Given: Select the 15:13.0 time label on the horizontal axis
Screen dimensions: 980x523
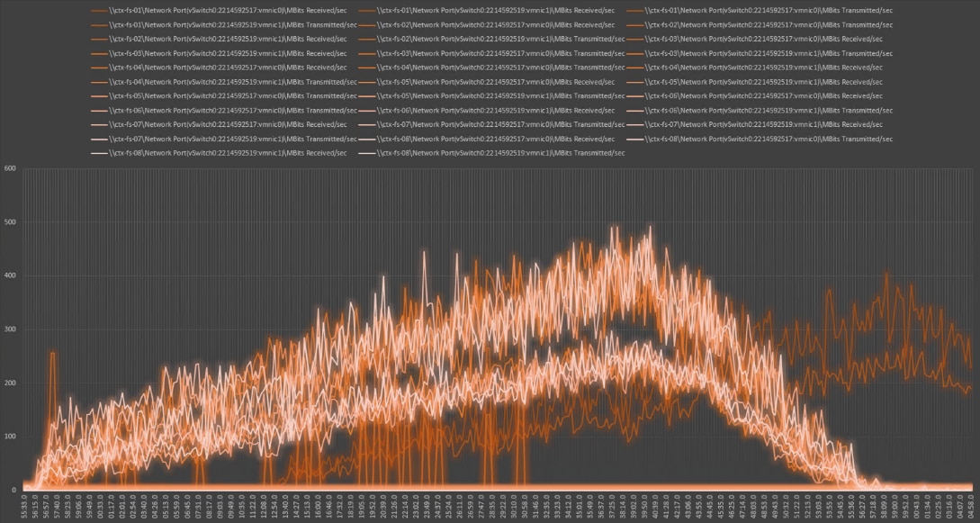Looking at the screenshot, I should coord(307,506).
